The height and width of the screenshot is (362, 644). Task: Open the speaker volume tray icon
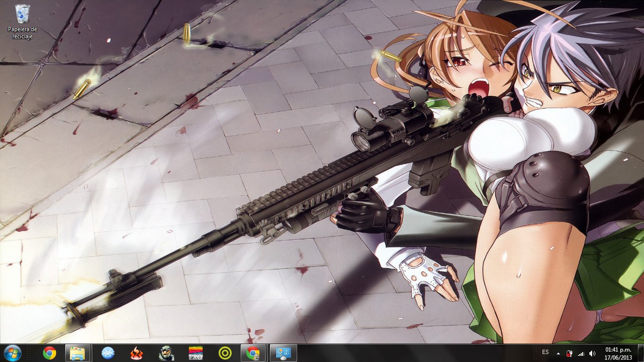(592, 353)
